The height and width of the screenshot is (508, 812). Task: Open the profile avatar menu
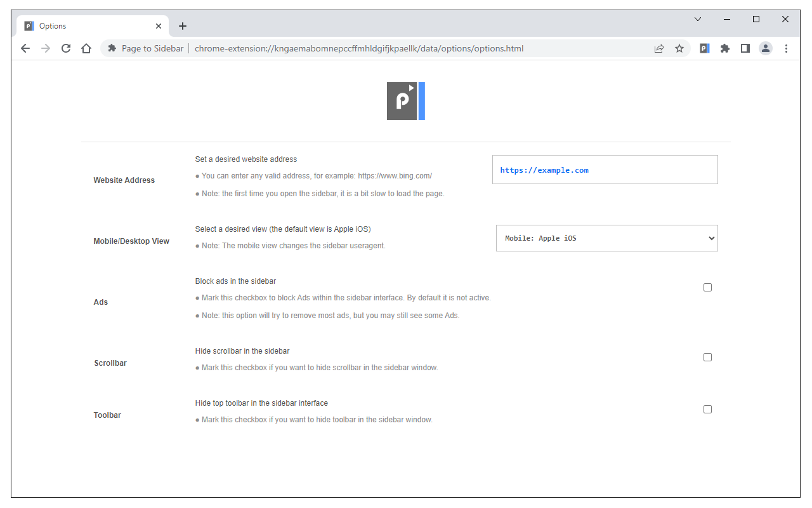[x=766, y=48]
